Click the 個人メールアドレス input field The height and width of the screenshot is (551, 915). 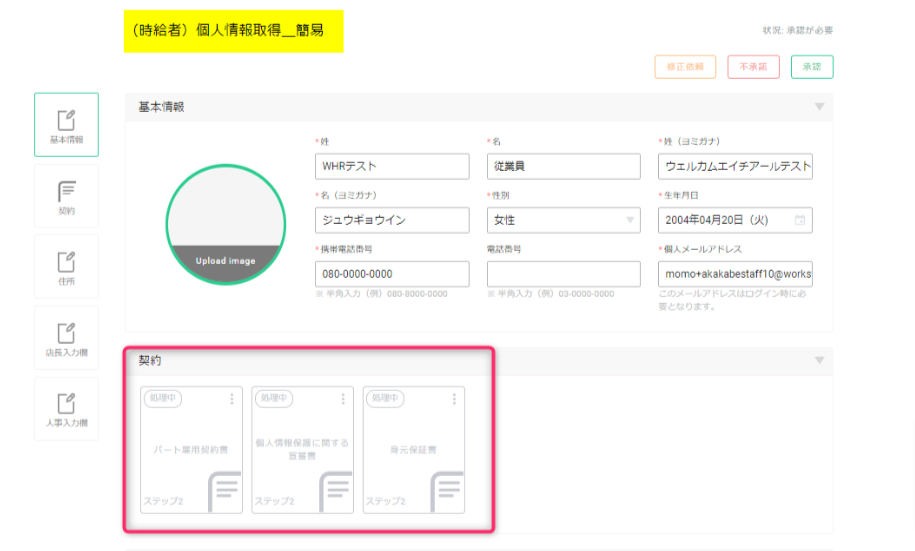click(735, 274)
